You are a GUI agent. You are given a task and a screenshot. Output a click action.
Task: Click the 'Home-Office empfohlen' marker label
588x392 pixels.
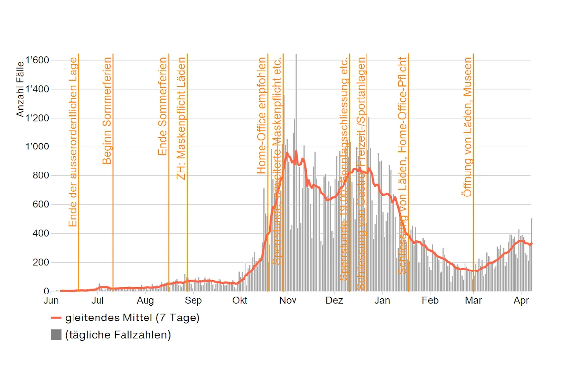click(x=262, y=116)
